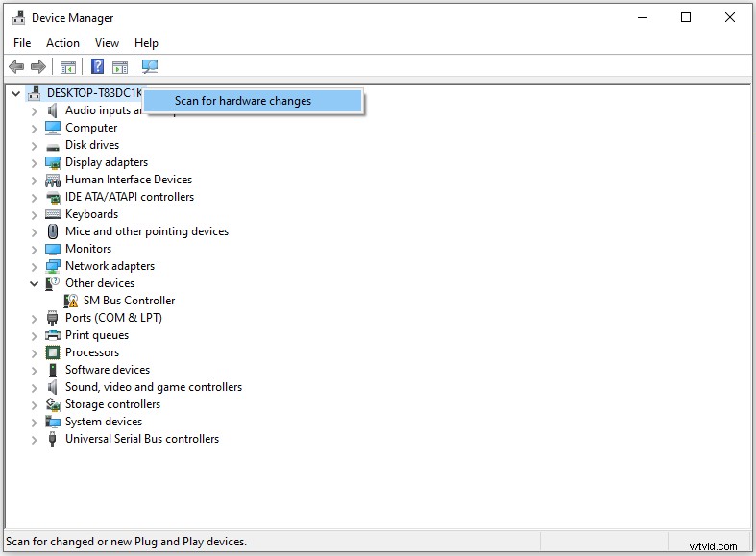Expand the Computer category
Viewport: 756px width, 556px height.
pyautogui.click(x=34, y=129)
